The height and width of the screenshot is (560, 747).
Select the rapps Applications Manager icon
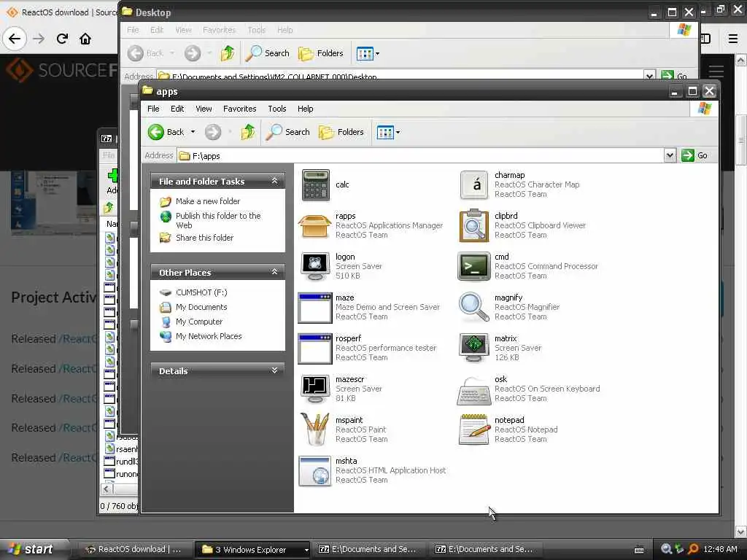315,226
